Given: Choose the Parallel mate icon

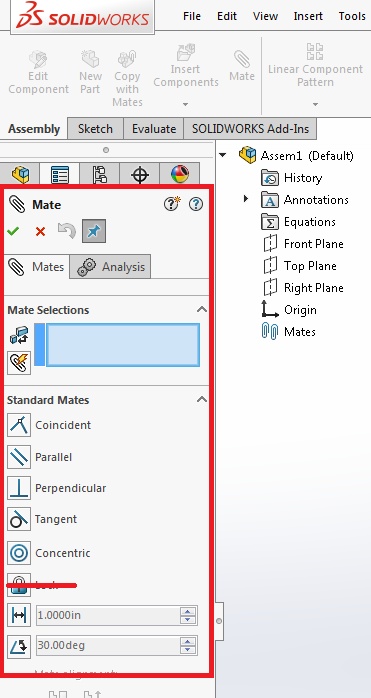Looking at the screenshot, I should click(x=19, y=457).
